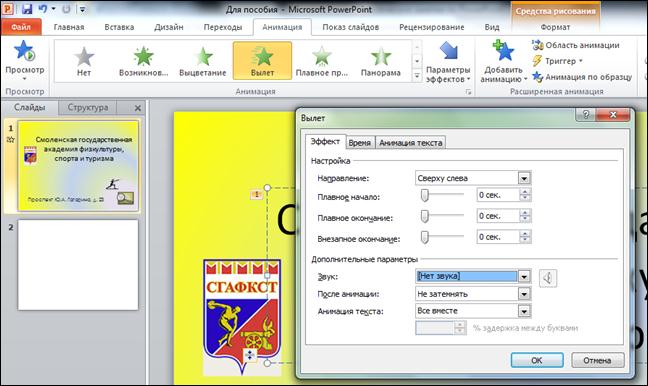Screen dimensions: 648x386
Task: Select the Нет animation effect
Action: (84, 61)
